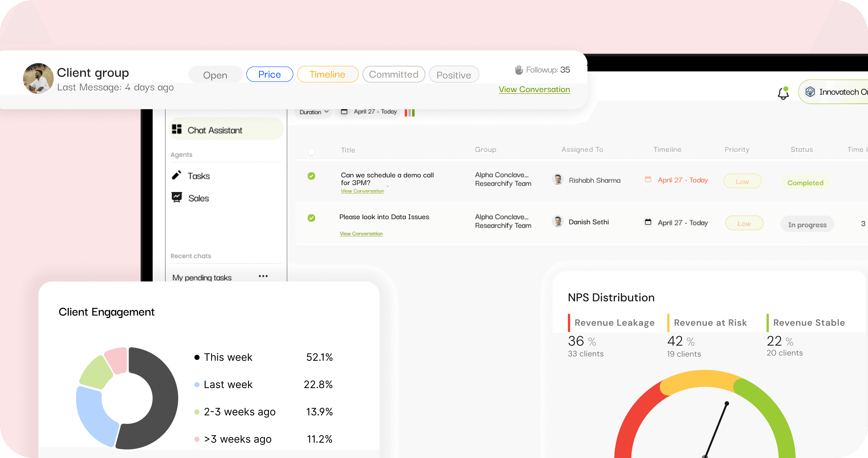Uncheck the demo call task checkbox
The height and width of the screenshot is (458, 868).
click(x=311, y=176)
